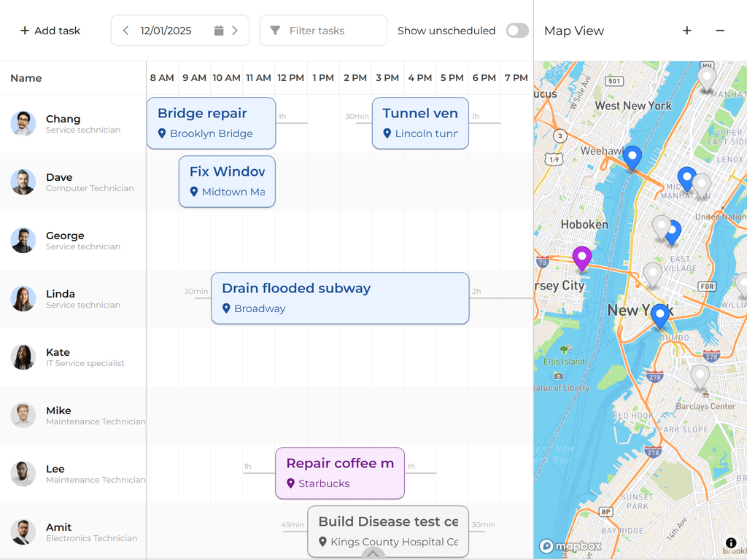
Task: Go to next day with right chevron
Action: [x=235, y=31]
